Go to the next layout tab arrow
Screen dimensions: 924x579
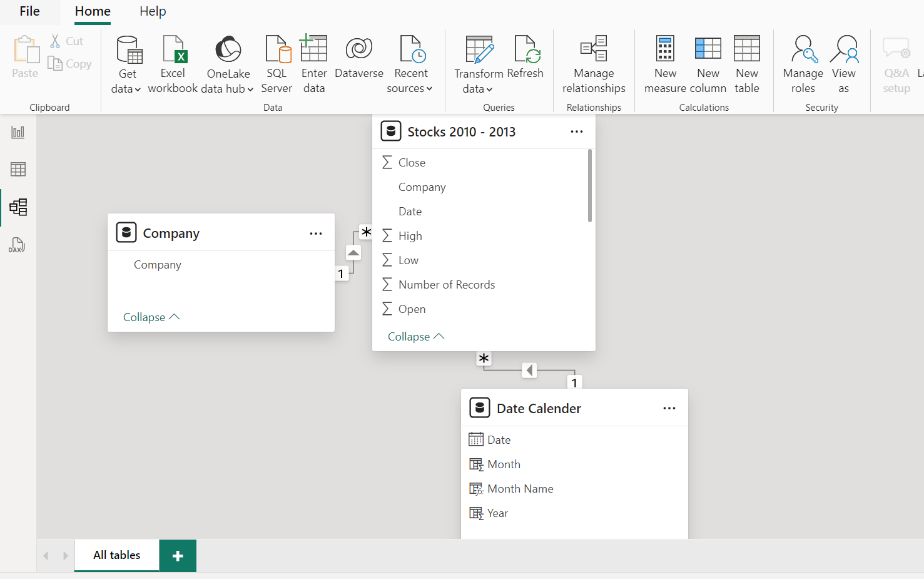click(x=65, y=556)
